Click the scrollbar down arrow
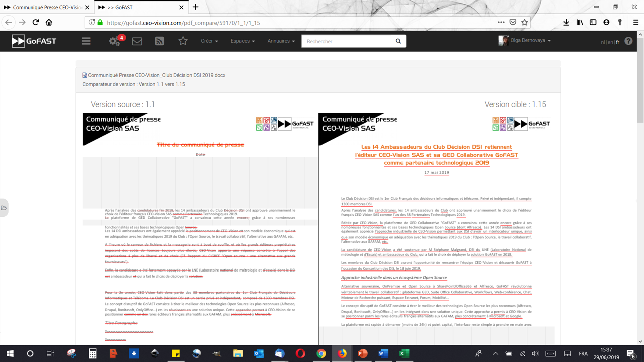Viewport: 644px width, 362px height. point(640,341)
